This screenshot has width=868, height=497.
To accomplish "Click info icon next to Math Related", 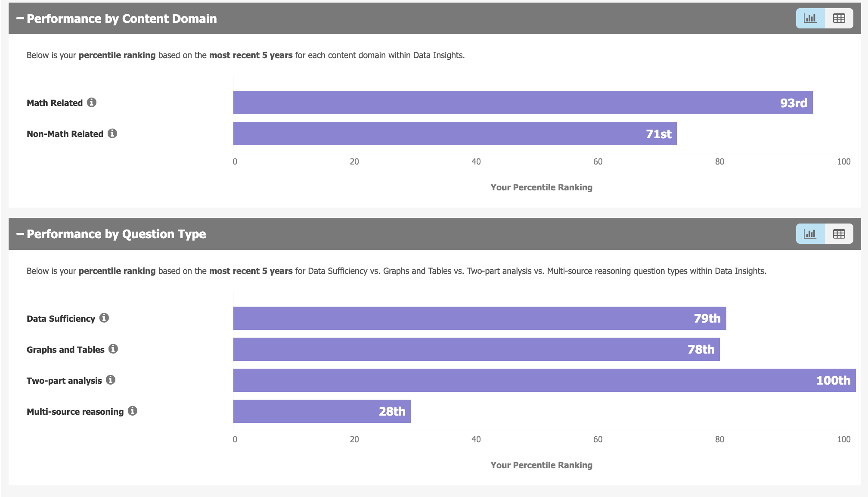I will click(92, 103).
